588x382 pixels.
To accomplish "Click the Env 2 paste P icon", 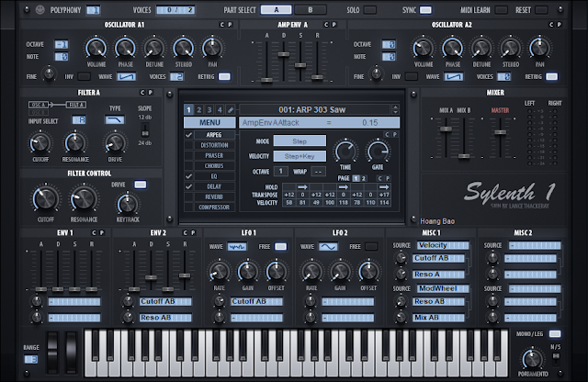I will pos(193,233).
